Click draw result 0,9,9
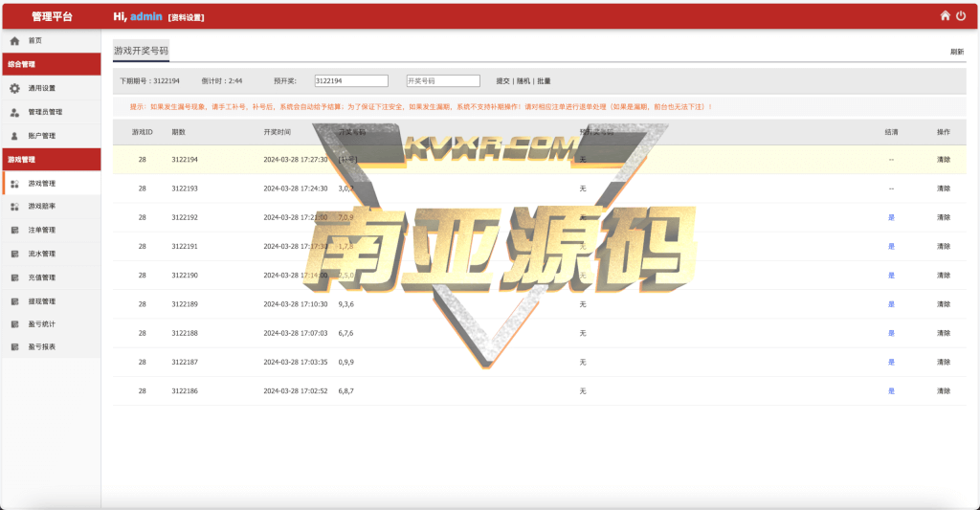 click(x=346, y=362)
